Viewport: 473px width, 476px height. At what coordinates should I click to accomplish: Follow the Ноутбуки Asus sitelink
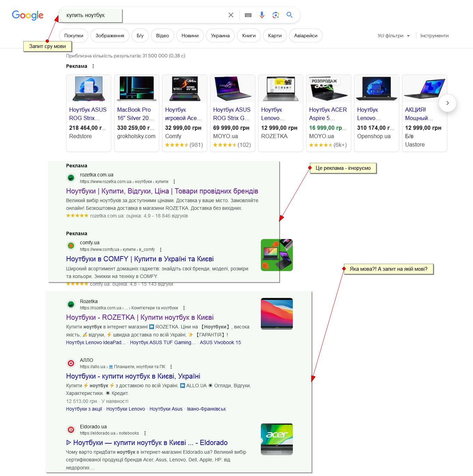point(166,409)
